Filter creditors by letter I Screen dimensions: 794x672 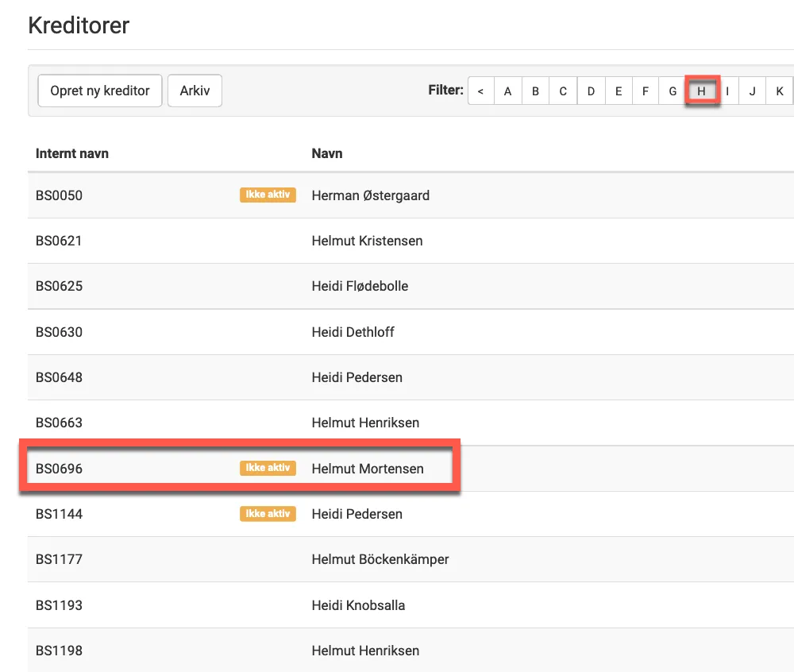(x=727, y=91)
